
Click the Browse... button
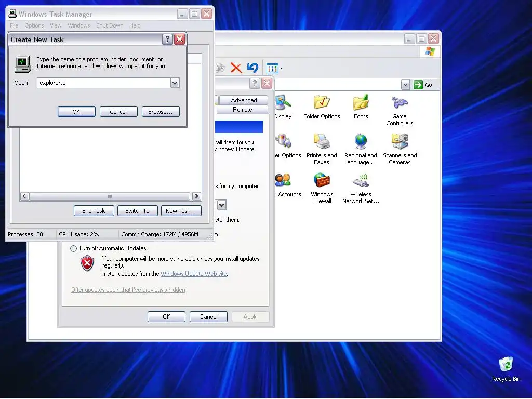pos(161,112)
